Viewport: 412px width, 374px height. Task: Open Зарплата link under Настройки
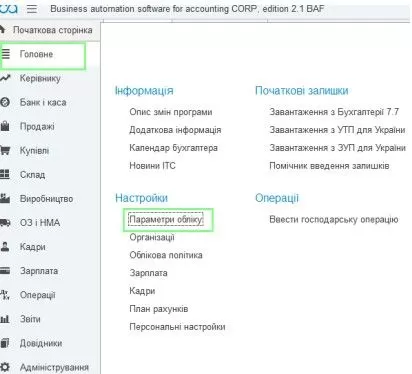coord(148,273)
